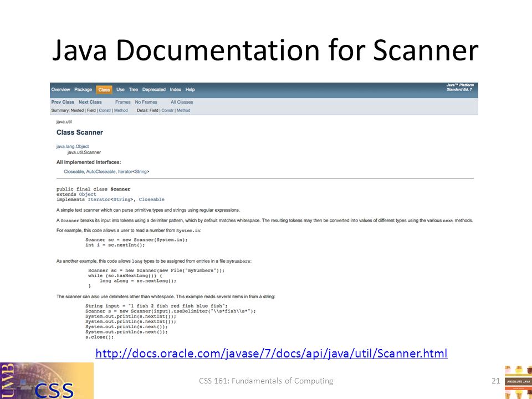The width and height of the screenshot is (532, 399).
Task: Click Iterator in the implements declaration
Action: point(99,199)
